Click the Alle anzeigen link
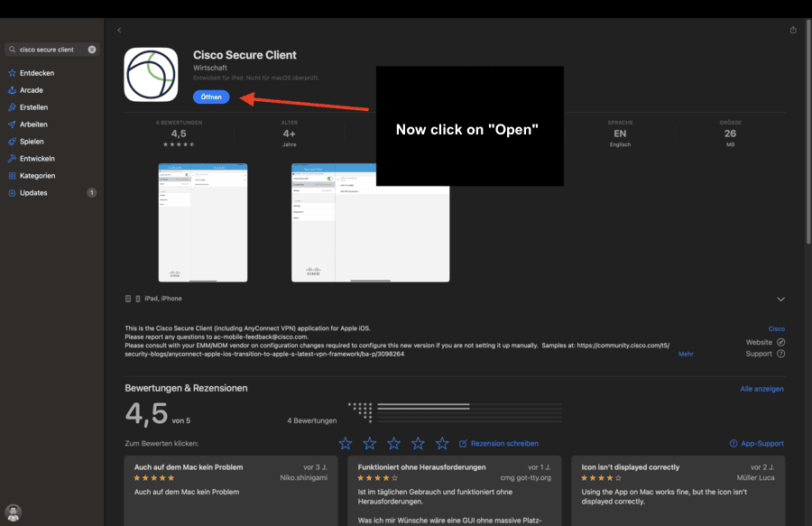The width and height of the screenshot is (812, 526). (x=761, y=389)
